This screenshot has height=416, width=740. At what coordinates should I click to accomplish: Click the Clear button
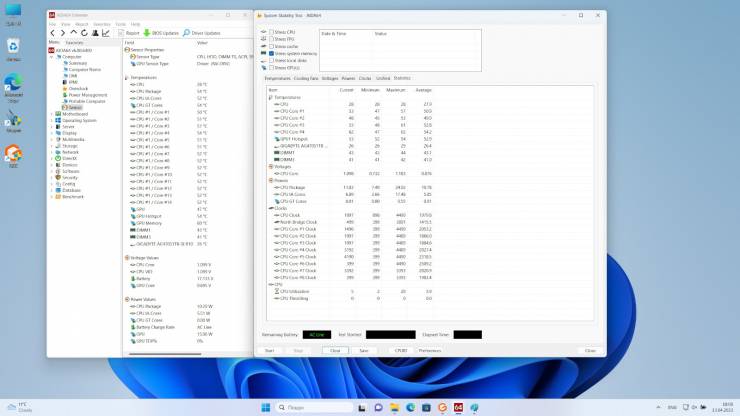pyautogui.click(x=335, y=351)
